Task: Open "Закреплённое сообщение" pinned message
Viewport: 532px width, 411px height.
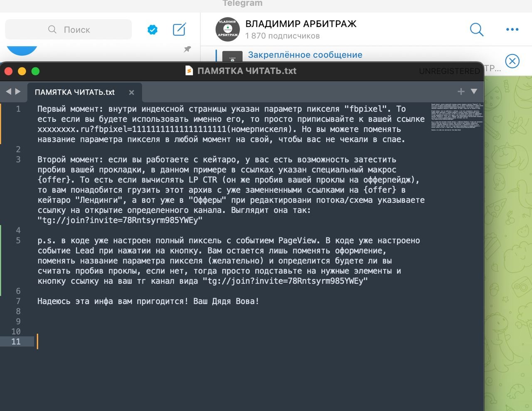Action: (x=305, y=54)
